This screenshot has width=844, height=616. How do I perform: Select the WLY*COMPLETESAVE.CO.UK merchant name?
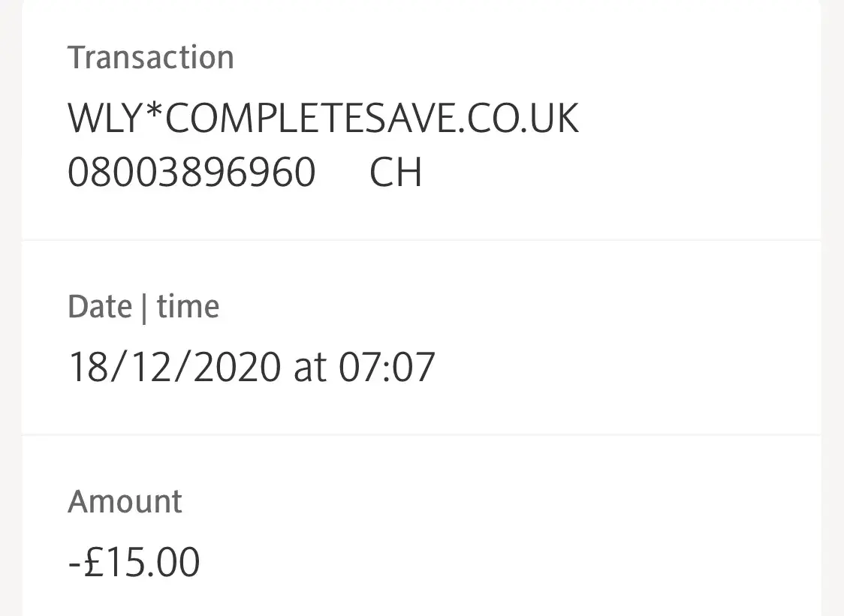(323, 119)
